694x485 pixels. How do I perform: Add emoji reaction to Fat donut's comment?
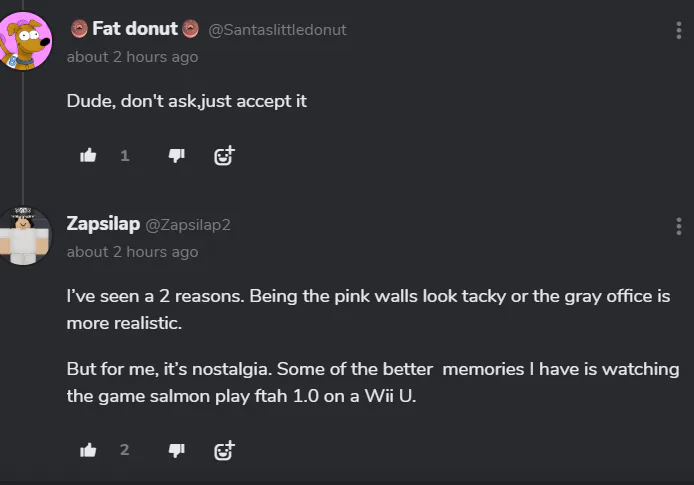[x=224, y=155]
